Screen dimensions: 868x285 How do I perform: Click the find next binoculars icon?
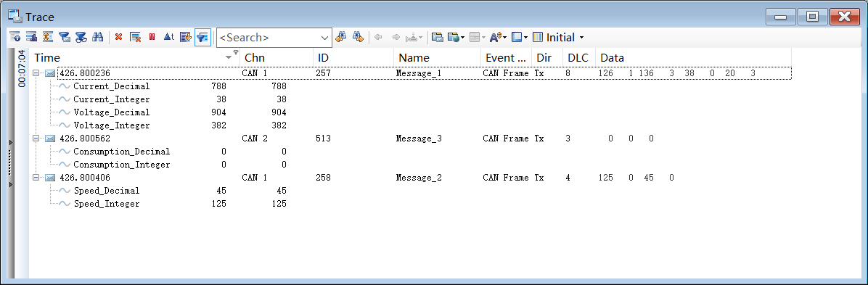coord(359,37)
